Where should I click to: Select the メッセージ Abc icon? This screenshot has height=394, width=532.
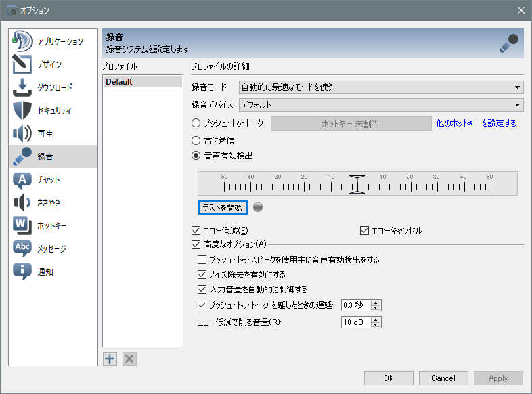(22, 248)
